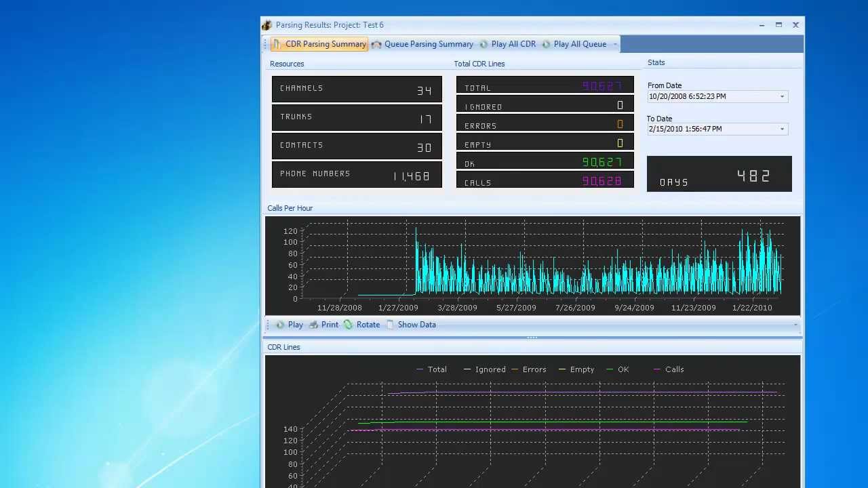Click the Calls lines counter
Image resolution: width=868 pixels, height=488 pixels.
click(545, 180)
